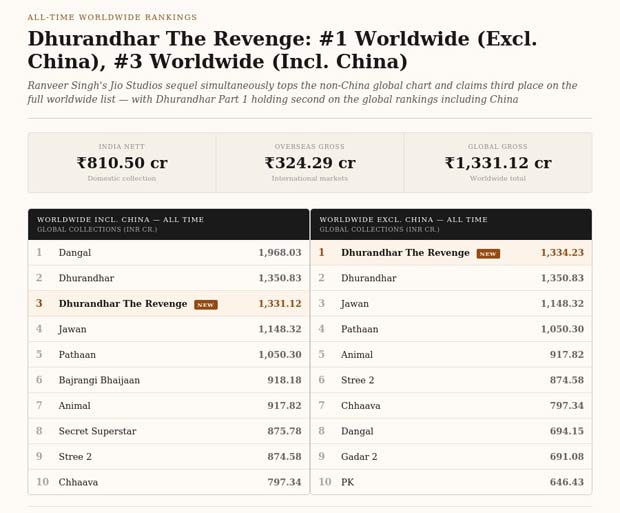This screenshot has height=513, width=620.
Task: Click the 694.15 collection value
Action: [x=566, y=431]
